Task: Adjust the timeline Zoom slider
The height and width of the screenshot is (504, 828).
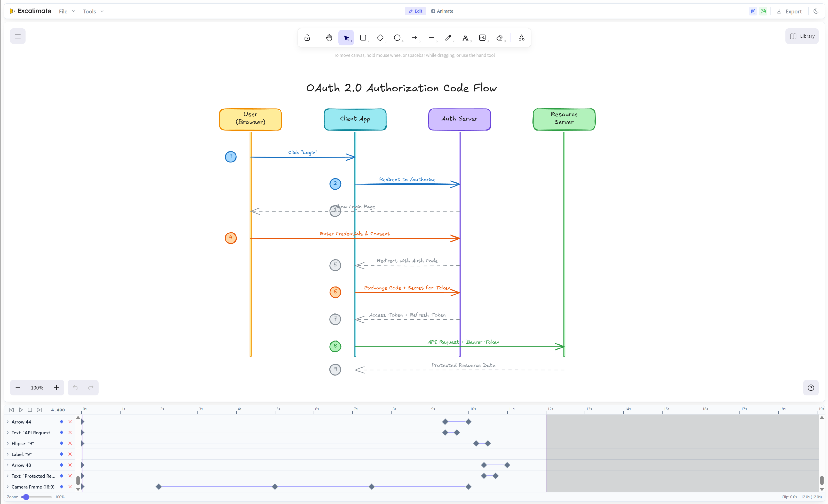Action: coord(26,497)
